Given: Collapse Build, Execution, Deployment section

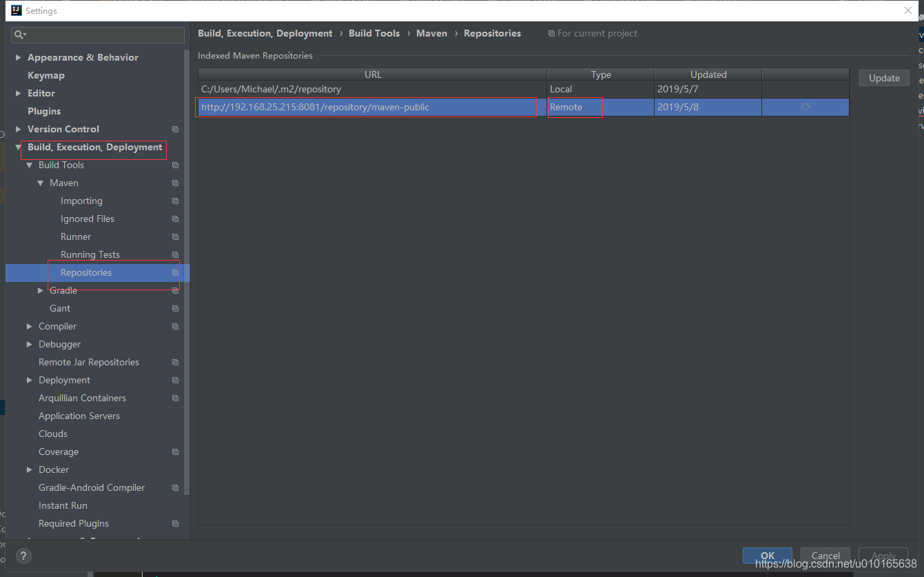Looking at the screenshot, I should click(18, 147).
